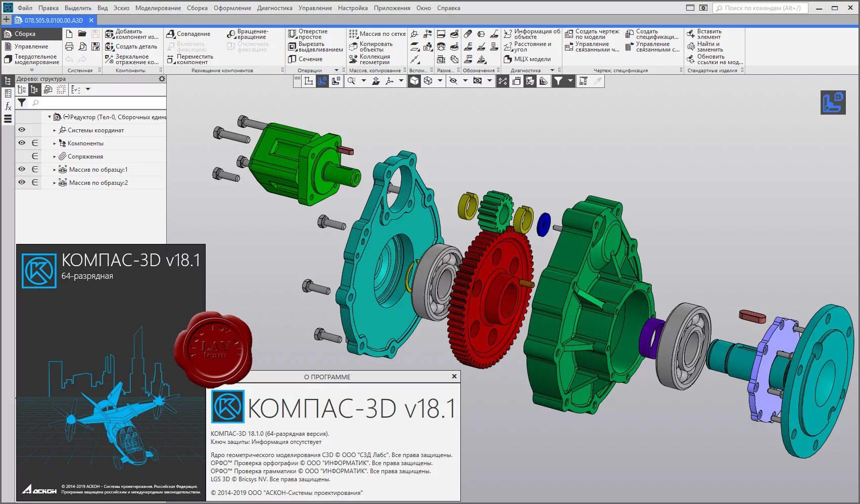This screenshot has height=504, width=860.
Task: Click Добавить компонент из файла
Action: [132, 34]
